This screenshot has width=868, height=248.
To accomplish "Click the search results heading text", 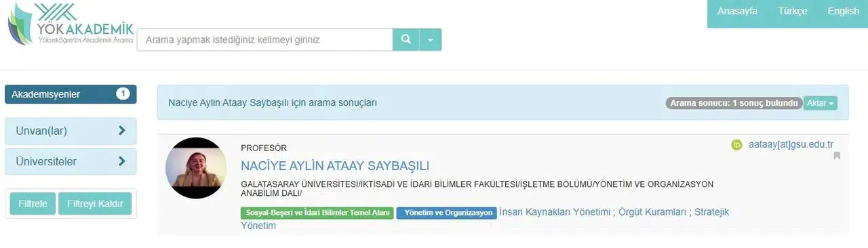I will (x=273, y=103).
